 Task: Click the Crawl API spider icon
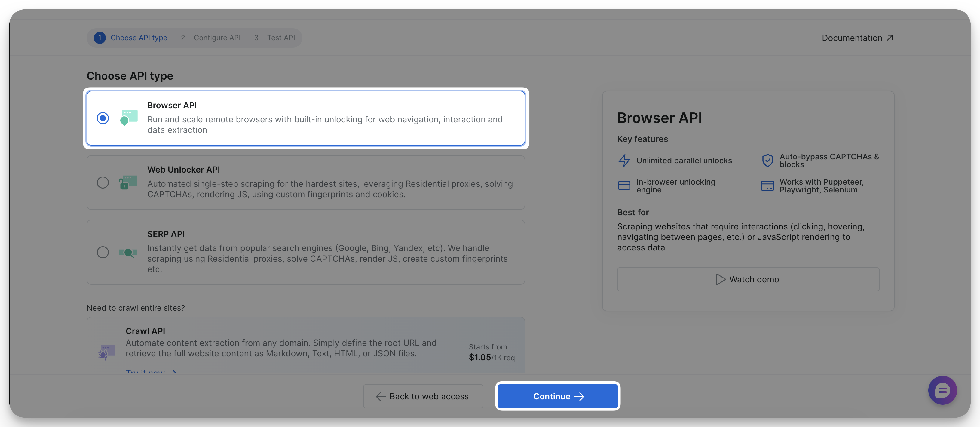[107, 352]
